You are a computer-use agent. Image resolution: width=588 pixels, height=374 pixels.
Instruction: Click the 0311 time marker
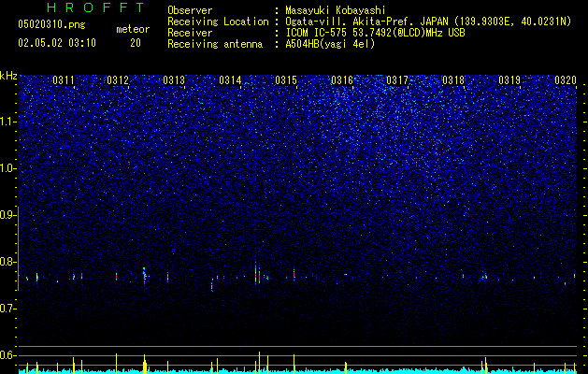[63, 80]
